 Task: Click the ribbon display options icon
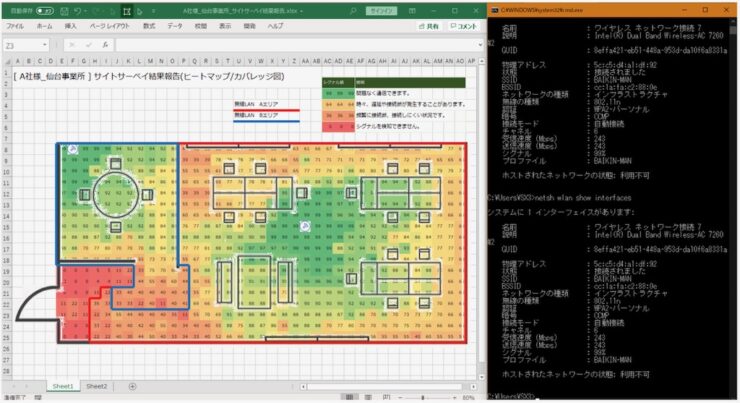414,9
